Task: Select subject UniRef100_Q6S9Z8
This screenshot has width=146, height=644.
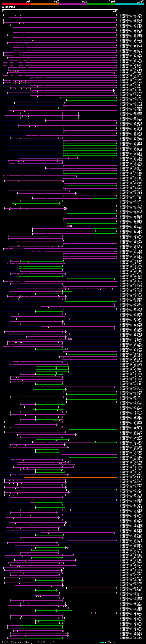Action: (131, 40)
